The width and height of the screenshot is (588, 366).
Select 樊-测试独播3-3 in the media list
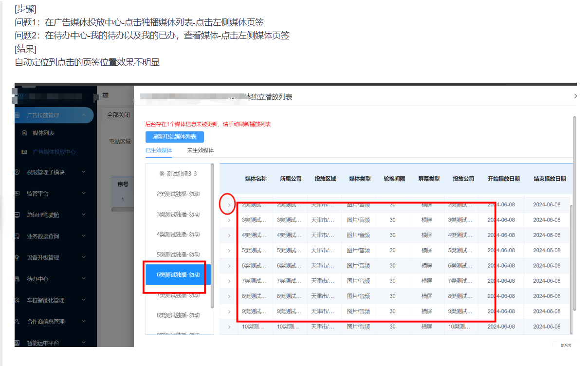point(178,174)
